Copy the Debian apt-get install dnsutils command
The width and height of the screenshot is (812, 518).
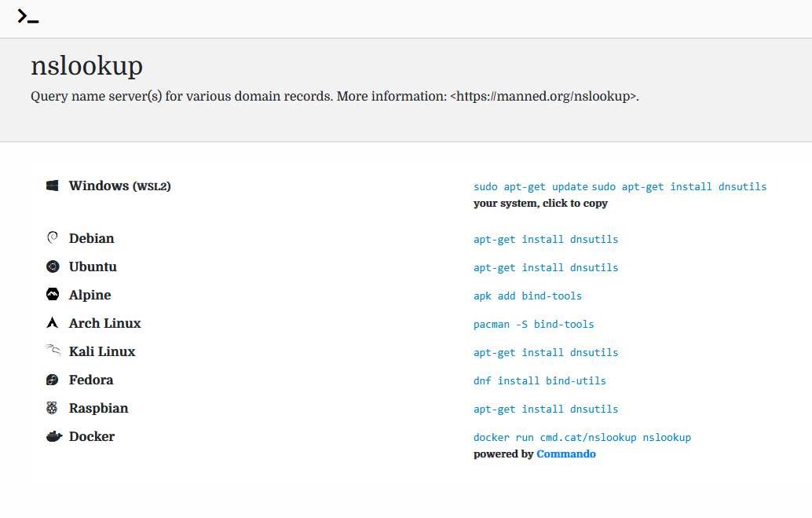pyautogui.click(x=546, y=240)
